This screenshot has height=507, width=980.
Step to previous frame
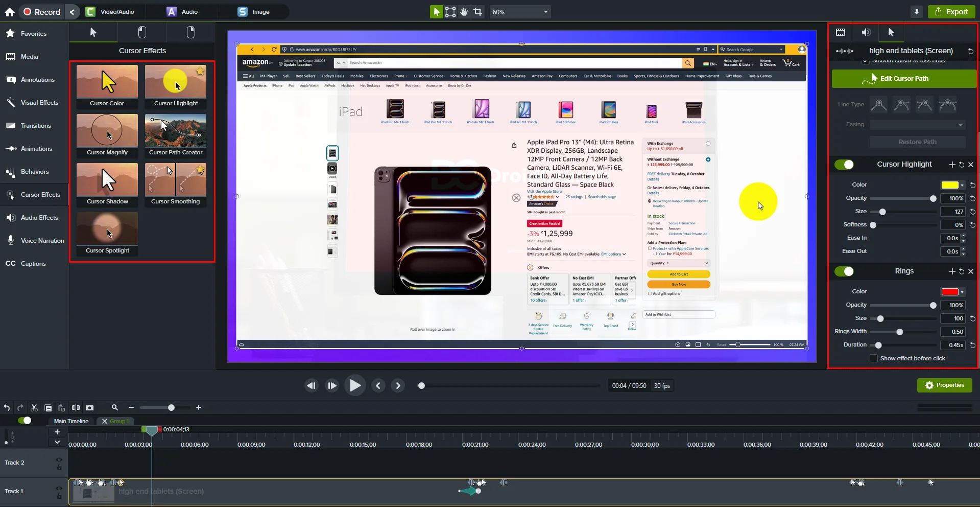click(x=311, y=386)
